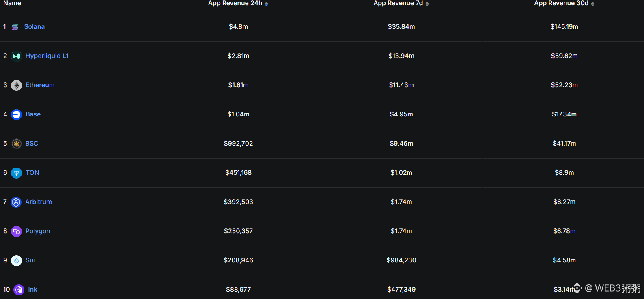Click the TON chain logo icon
The height and width of the screenshot is (299, 644).
pyautogui.click(x=16, y=173)
